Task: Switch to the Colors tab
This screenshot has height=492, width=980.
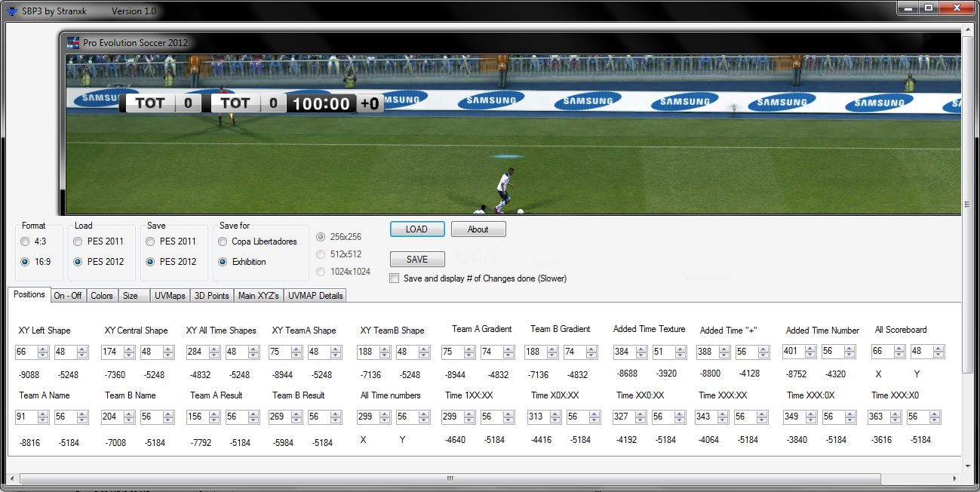Action: click(102, 296)
